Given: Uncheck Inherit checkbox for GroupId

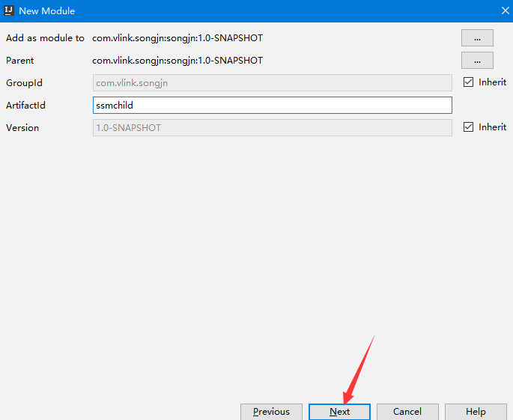Looking at the screenshot, I should tap(468, 82).
